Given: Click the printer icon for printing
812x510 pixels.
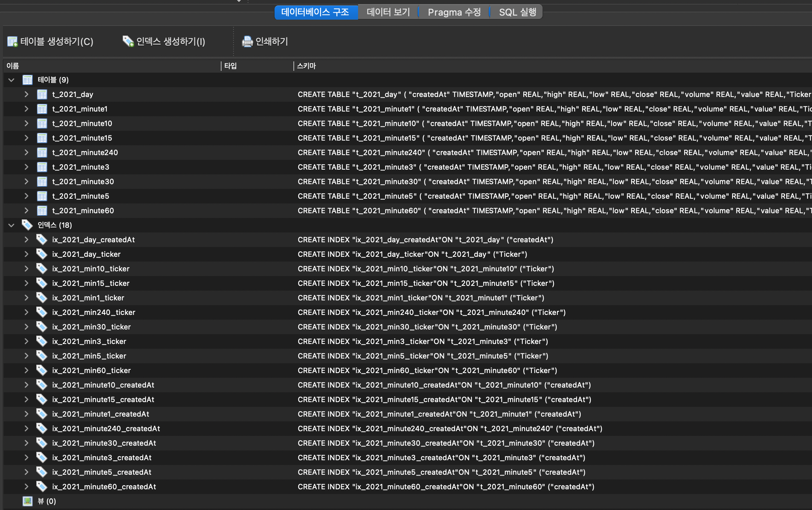Looking at the screenshot, I should coord(247,42).
